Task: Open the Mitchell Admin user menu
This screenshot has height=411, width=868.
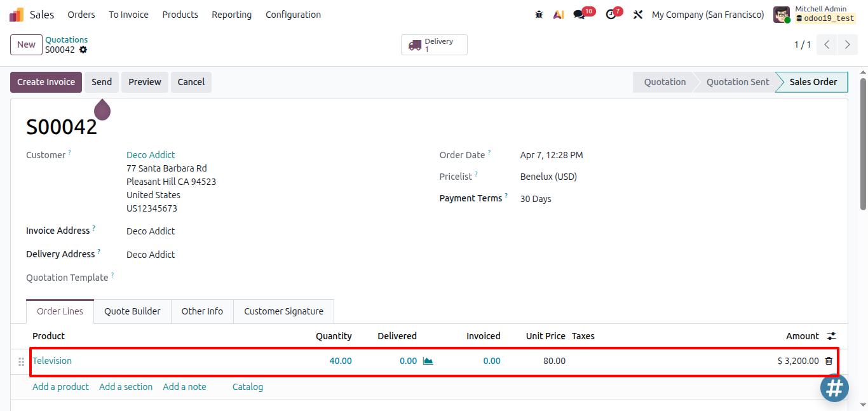Action: coord(814,14)
